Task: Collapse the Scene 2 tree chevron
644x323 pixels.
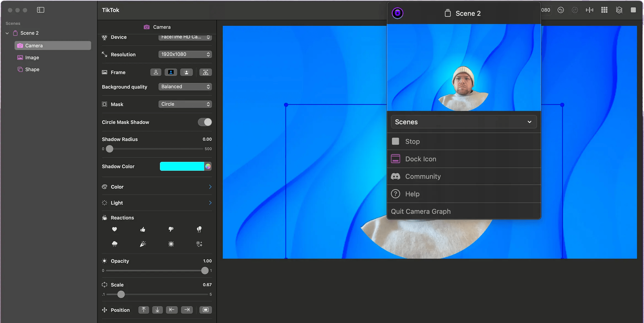Action: (7, 33)
